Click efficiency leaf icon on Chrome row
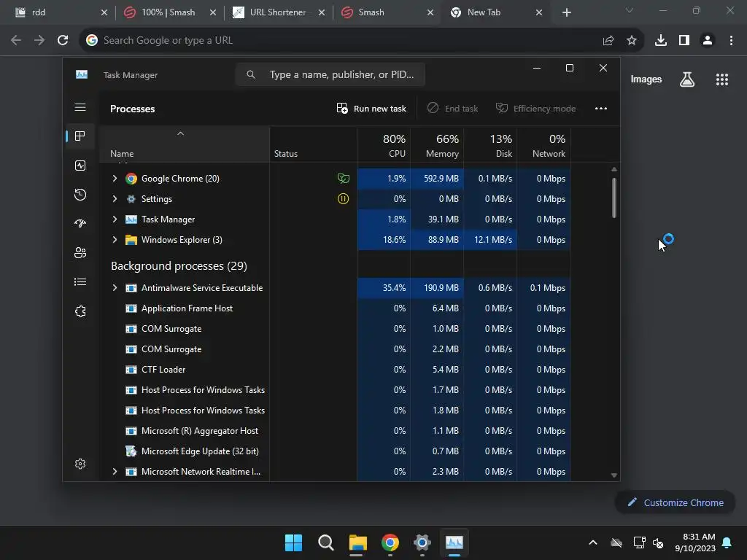The height and width of the screenshot is (560, 747). coord(343,179)
